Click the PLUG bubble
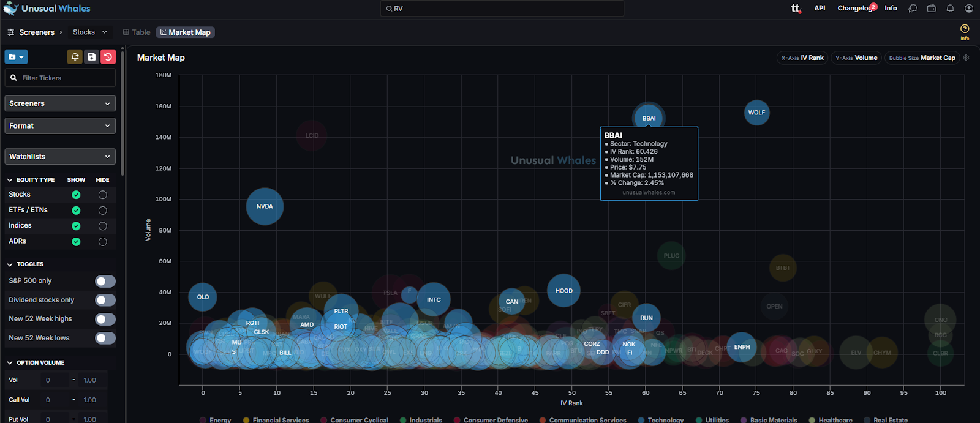980x423 pixels. pos(671,256)
